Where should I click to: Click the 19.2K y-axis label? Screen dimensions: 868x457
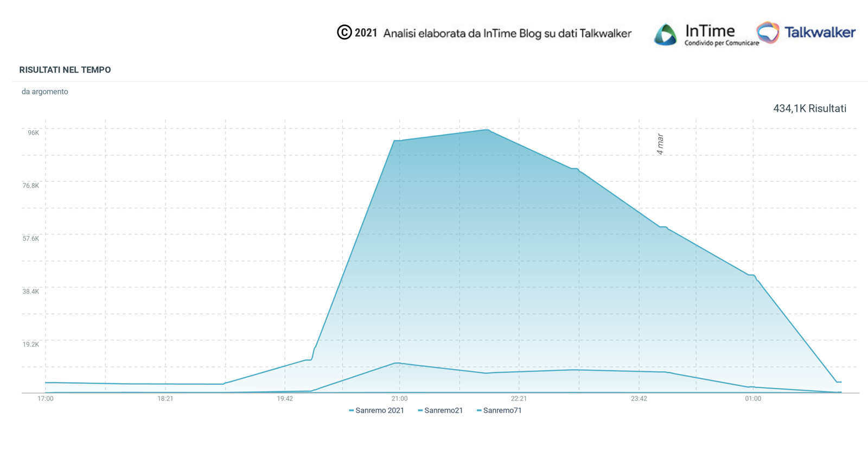pyautogui.click(x=31, y=345)
